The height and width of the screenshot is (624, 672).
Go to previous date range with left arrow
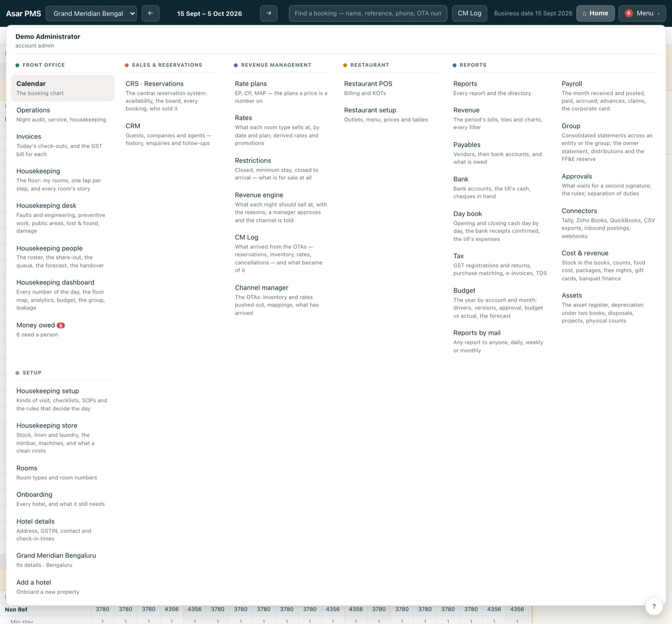pyautogui.click(x=150, y=13)
